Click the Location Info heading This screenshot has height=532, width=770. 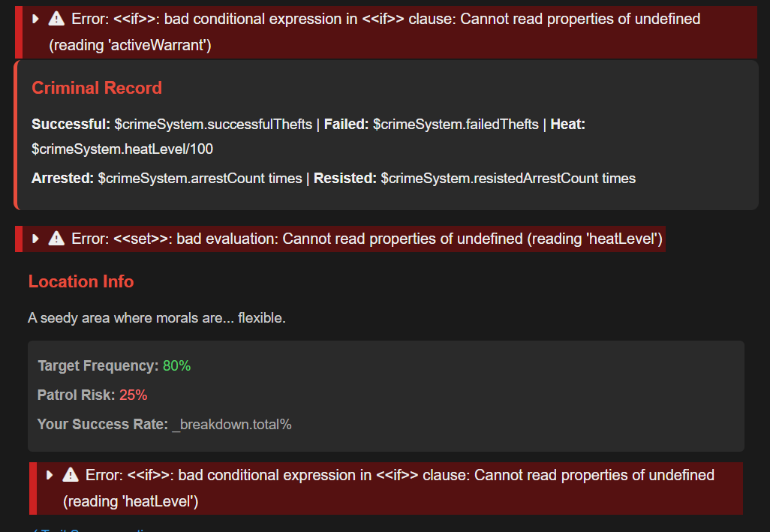click(81, 281)
